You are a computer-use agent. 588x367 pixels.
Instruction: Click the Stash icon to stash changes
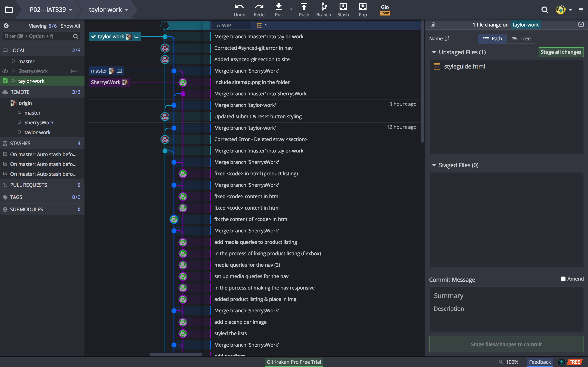pyautogui.click(x=342, y=9)
